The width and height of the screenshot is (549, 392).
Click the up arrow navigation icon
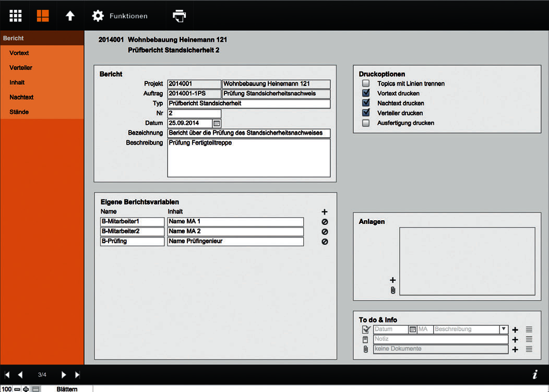[70, 16]
